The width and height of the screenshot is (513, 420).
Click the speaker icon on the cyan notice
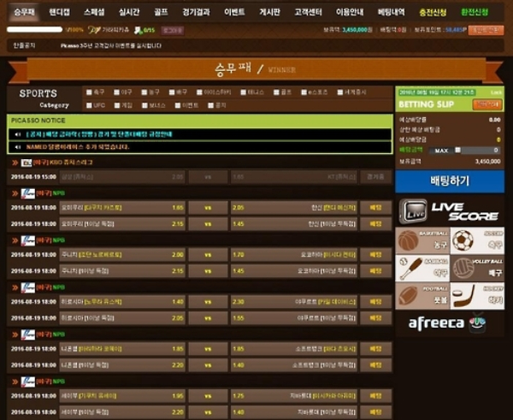click(18, 134)
